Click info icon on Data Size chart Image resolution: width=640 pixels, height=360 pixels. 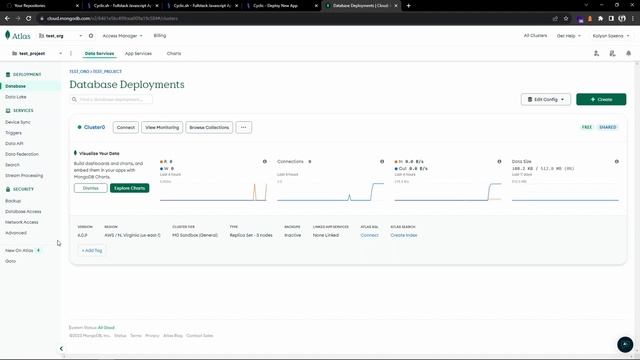(x=616, y=162)
